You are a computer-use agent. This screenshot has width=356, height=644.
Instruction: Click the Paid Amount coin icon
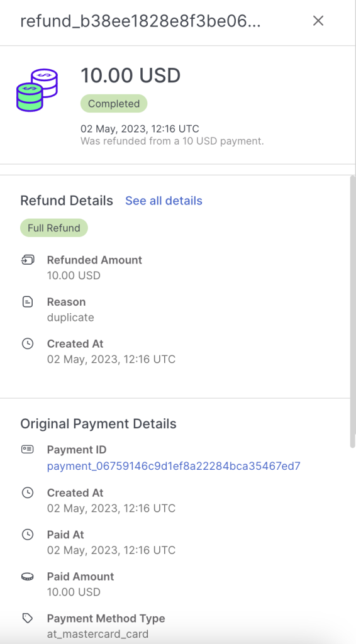coord(28,577)
